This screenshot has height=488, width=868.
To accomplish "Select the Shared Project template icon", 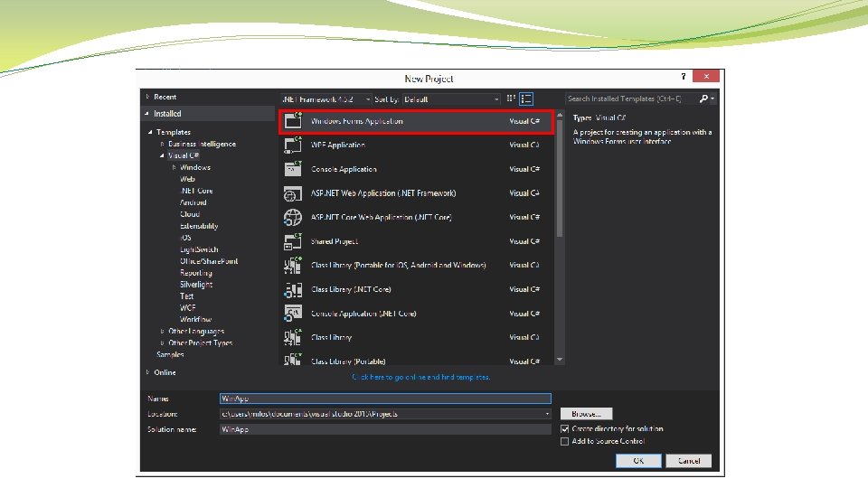I will [x=293, y=241].
